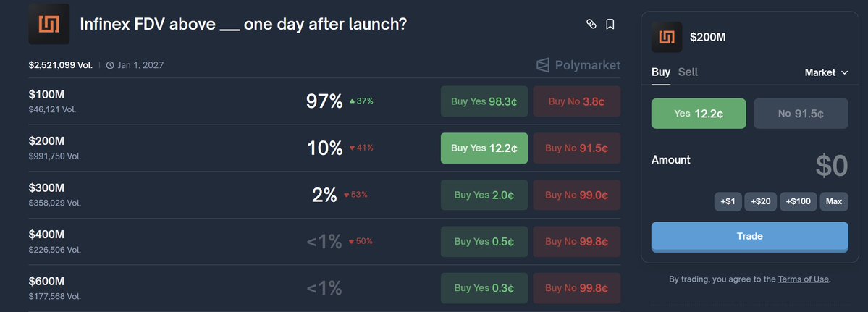This screenshot has width=868, height=312.
Task: Switch to the Sell tab
Action: click(x=688, y=72)
